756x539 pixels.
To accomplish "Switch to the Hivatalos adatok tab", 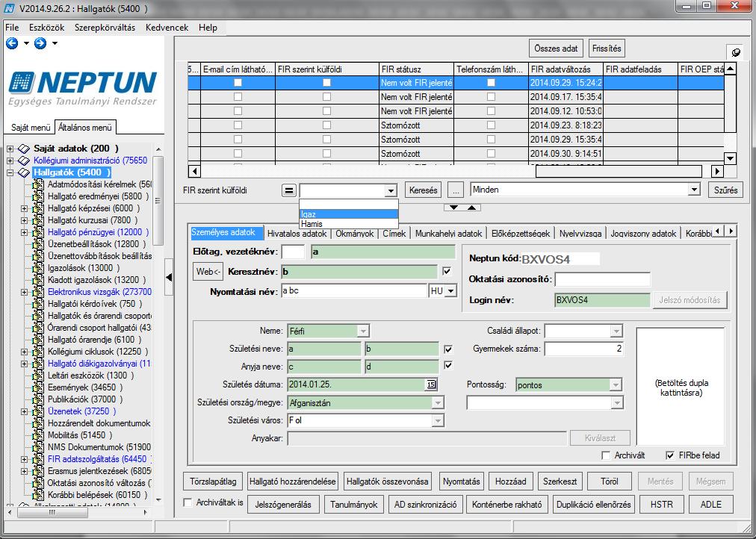I will (x=297, y=234).
